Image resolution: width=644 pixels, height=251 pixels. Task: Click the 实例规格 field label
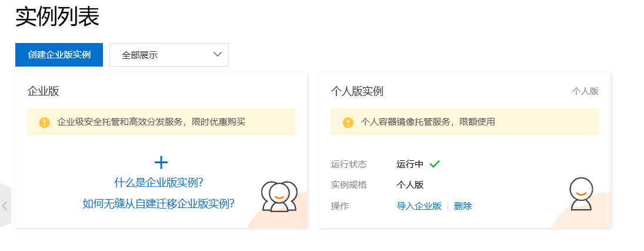tap(349, 185)
